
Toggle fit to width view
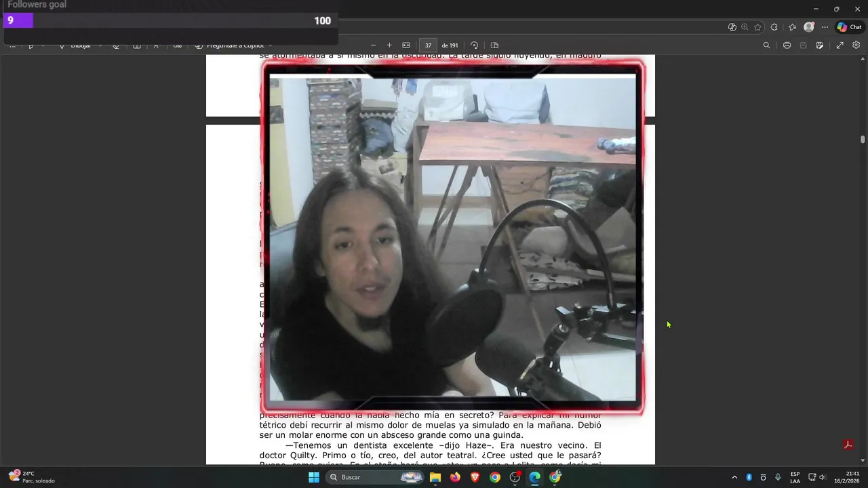[x=406, y=45]
